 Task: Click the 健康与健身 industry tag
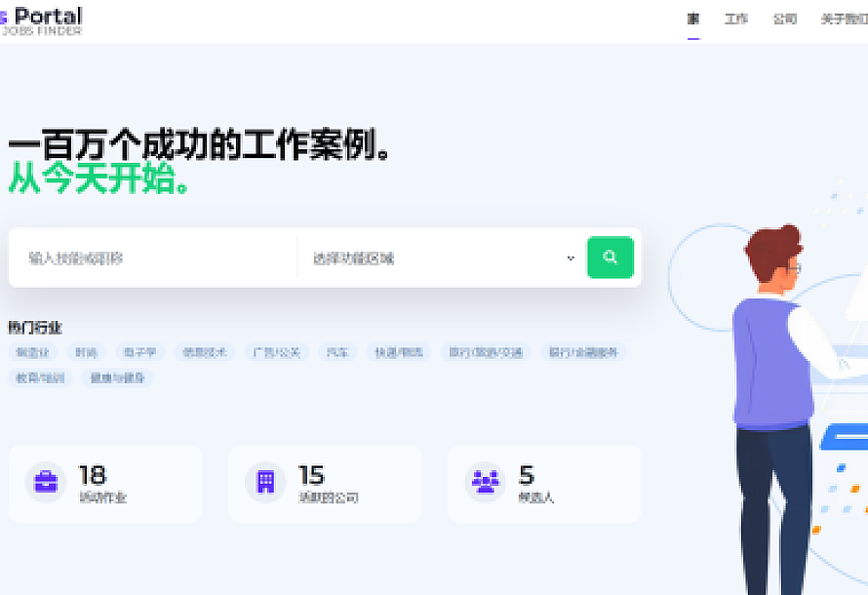(117, 377)
